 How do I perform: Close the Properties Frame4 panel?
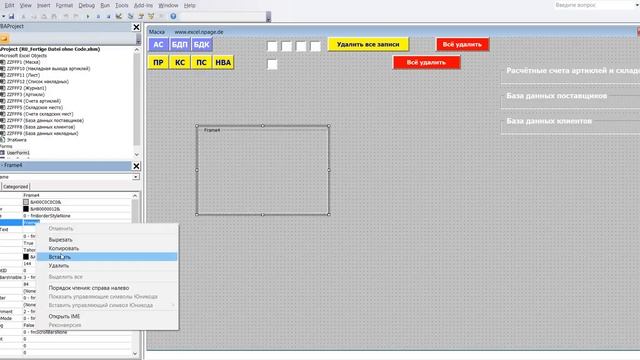point(136,166)
